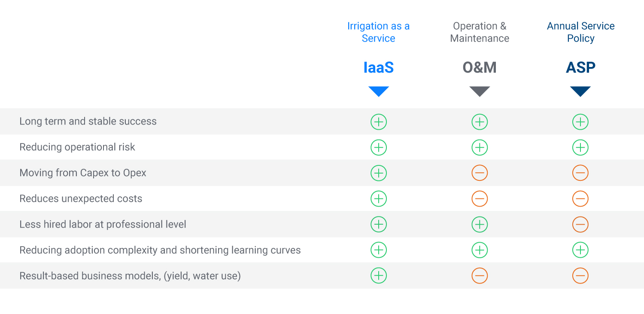Click the ASP minus icon for Less hired labor

(x=580, y=224)
